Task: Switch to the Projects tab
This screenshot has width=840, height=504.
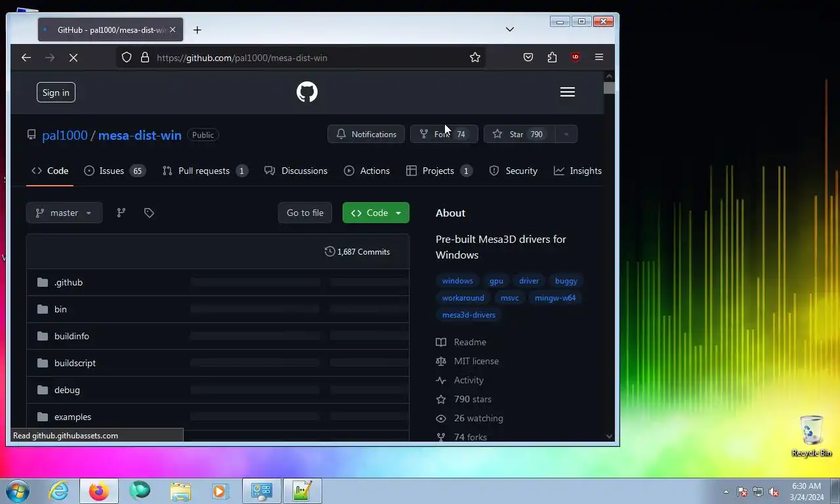Action: [x=439, y=171]
